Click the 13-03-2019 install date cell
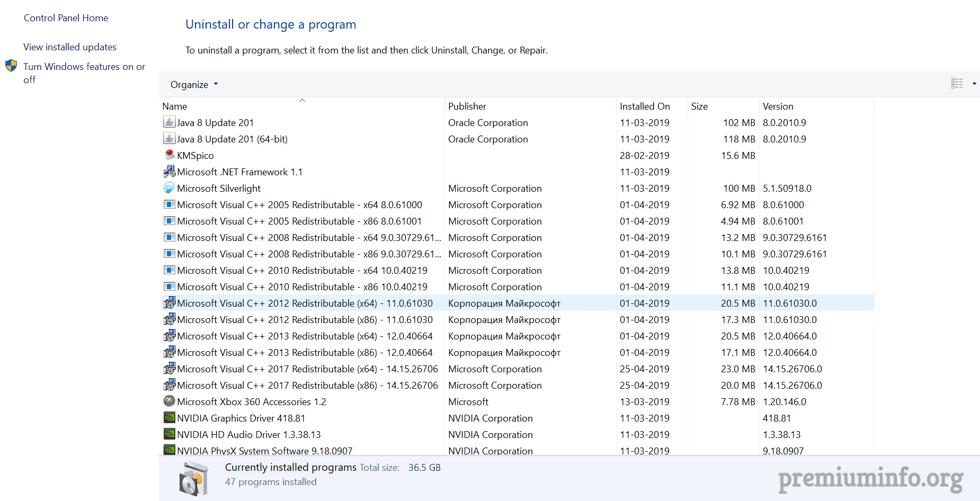 point(645,402)
